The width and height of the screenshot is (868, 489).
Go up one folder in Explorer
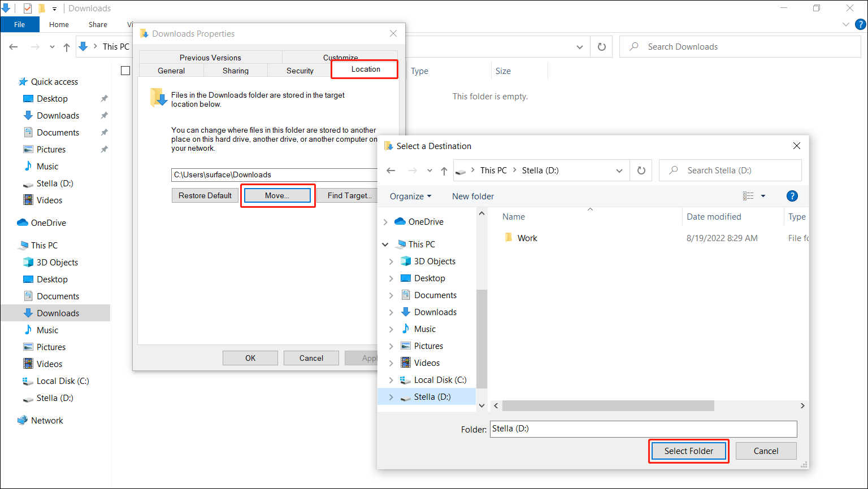click(x=67, y=47)
